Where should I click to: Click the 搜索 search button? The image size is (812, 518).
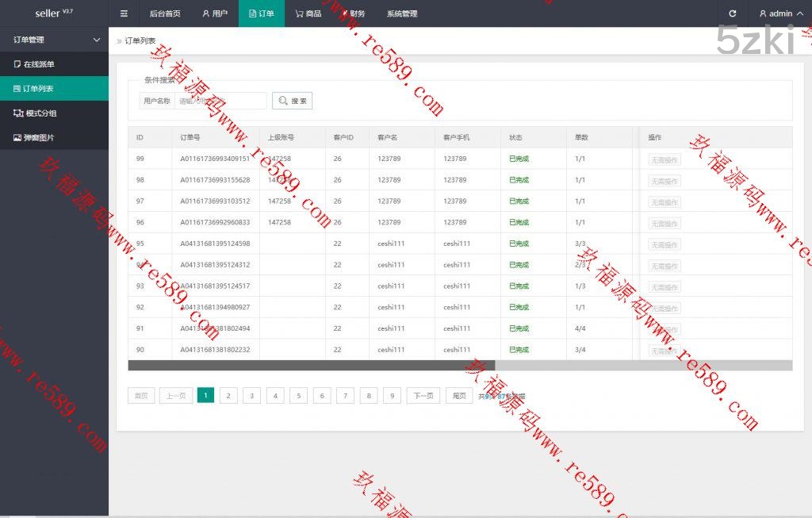[x=292, y=101]
